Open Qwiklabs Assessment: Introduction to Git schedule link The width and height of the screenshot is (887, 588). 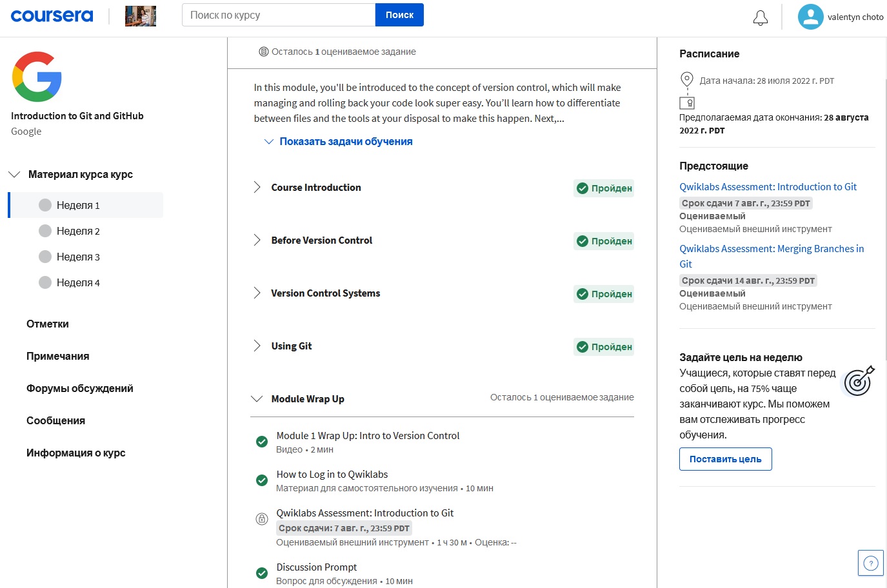[768, 187]
